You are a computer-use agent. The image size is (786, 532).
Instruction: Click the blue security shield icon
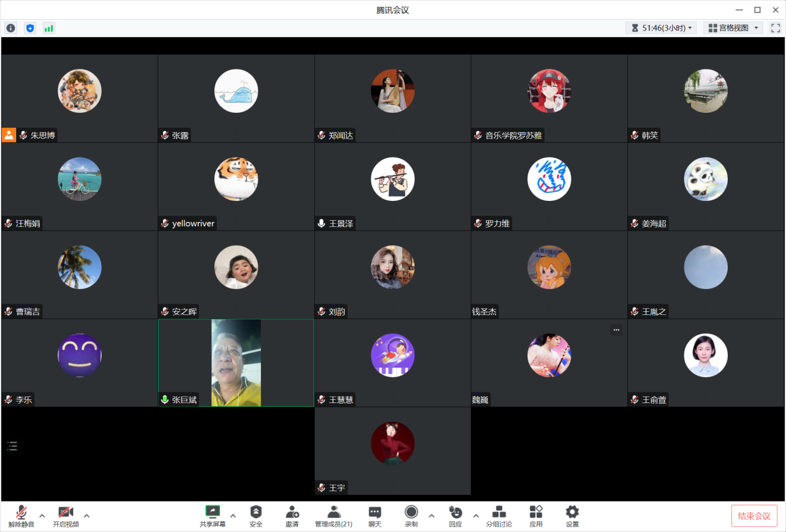point(30,28)
